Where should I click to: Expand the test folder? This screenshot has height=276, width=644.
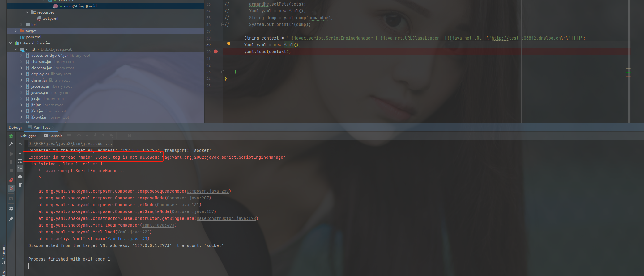[21, 25]
